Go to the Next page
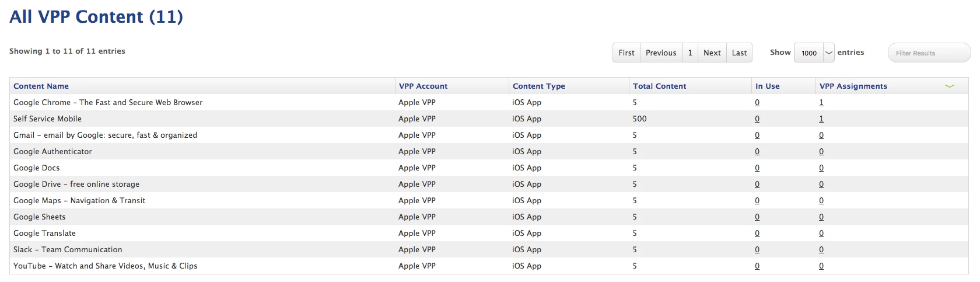The height and width of the screenshot is (282, 980). (x=712, y=53)
